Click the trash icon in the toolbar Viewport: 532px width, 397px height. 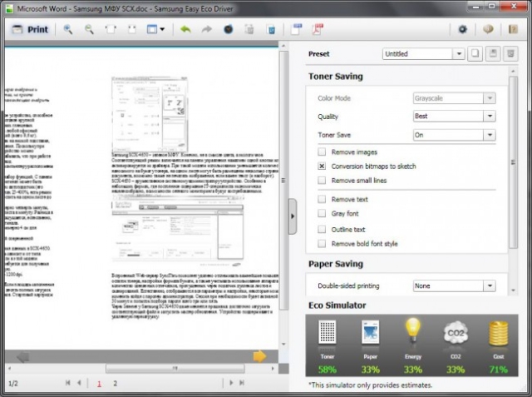tap(271, 29)
